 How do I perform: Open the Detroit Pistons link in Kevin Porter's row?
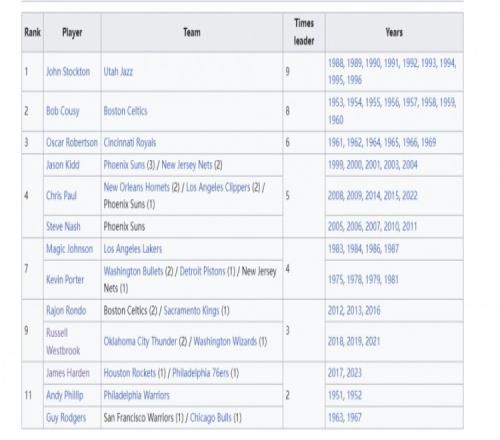[202, 271]
